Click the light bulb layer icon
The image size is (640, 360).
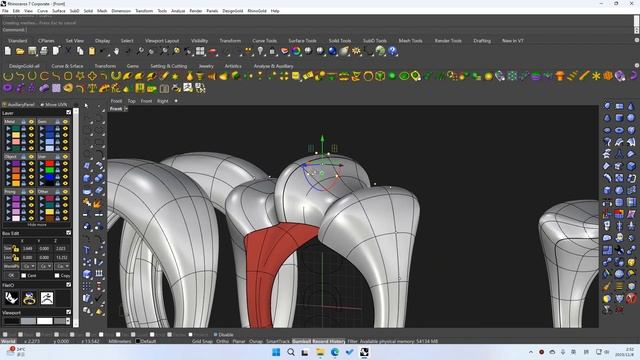click(x=260, y=51)
